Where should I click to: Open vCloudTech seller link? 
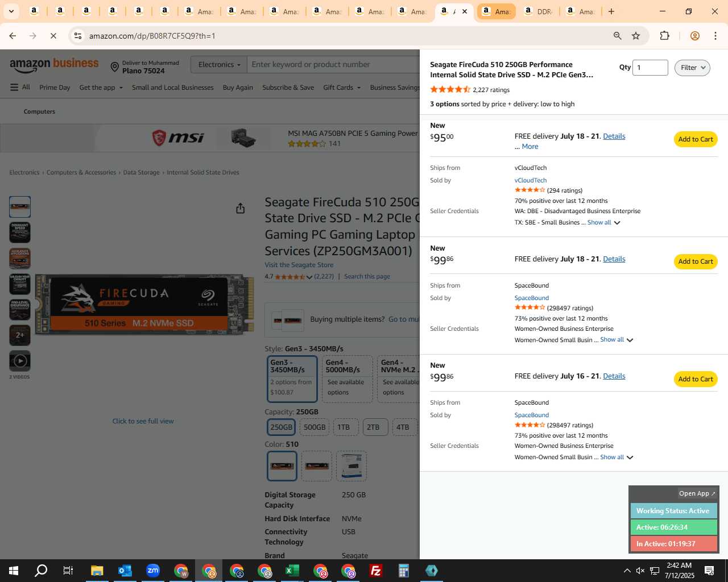click(530, 180)
